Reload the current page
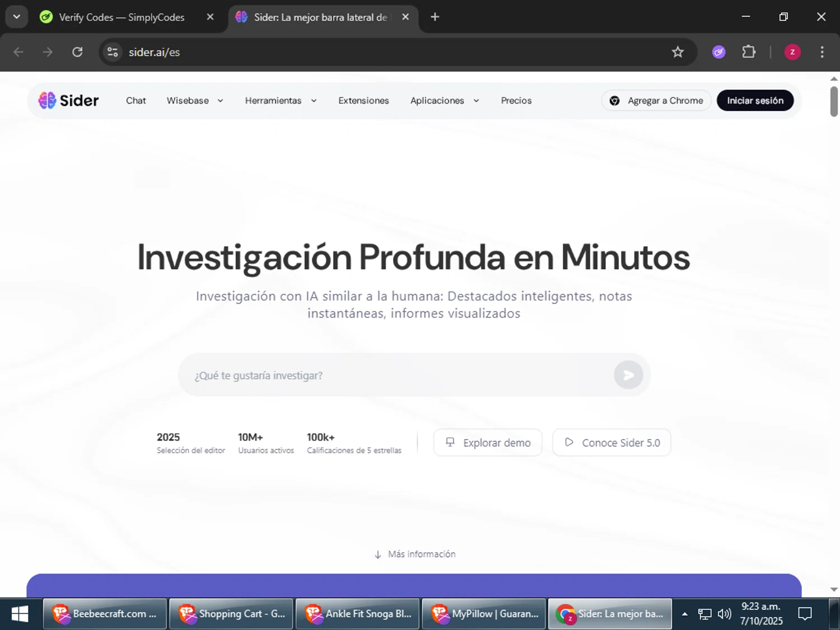This screenshot has width=840, height=630. [x=77, y=52]
